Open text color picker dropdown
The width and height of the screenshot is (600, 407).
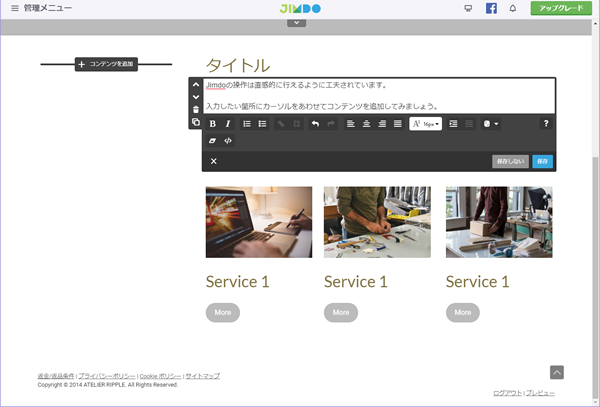tap(491, 124)
